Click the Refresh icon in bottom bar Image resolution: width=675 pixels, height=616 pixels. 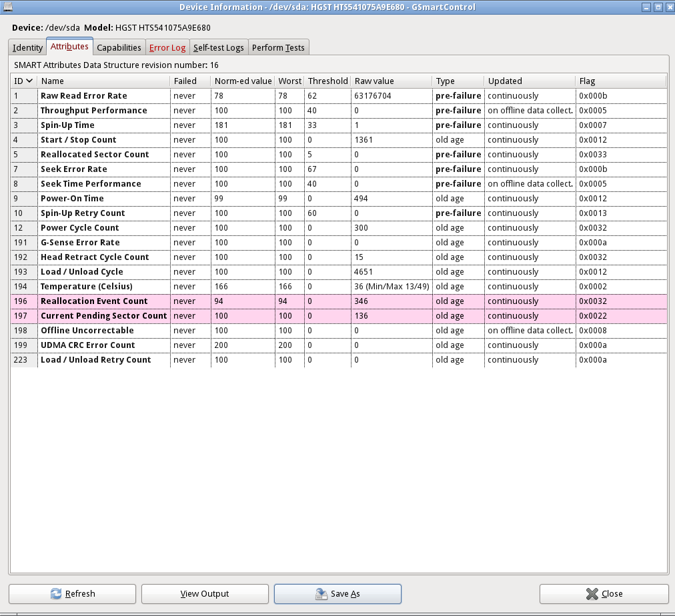click(56, 593)
